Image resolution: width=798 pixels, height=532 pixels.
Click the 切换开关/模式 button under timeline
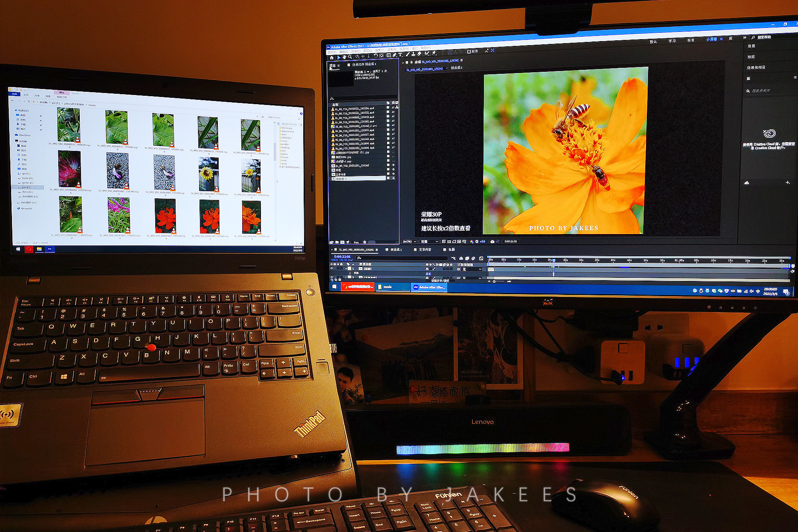click(x=440, y=281)
